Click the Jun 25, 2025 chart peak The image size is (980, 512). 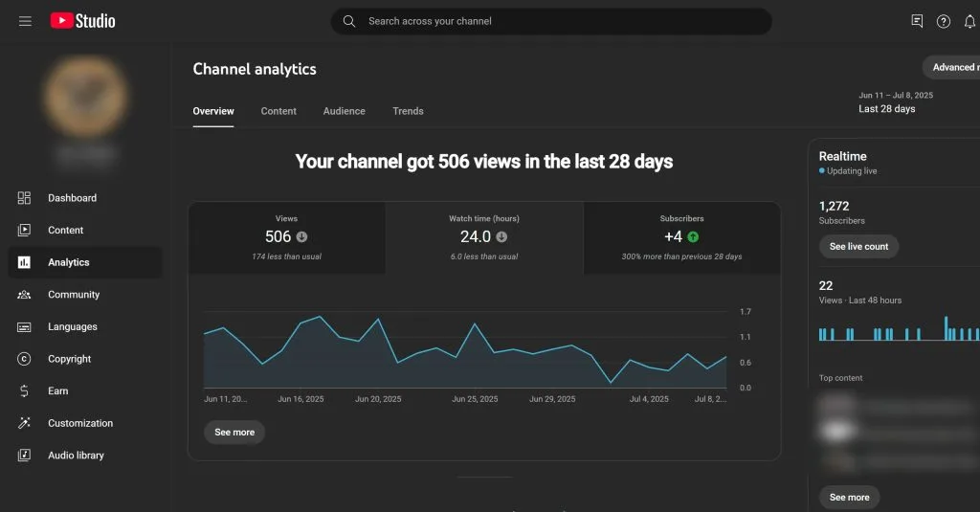tap(475, 323)
